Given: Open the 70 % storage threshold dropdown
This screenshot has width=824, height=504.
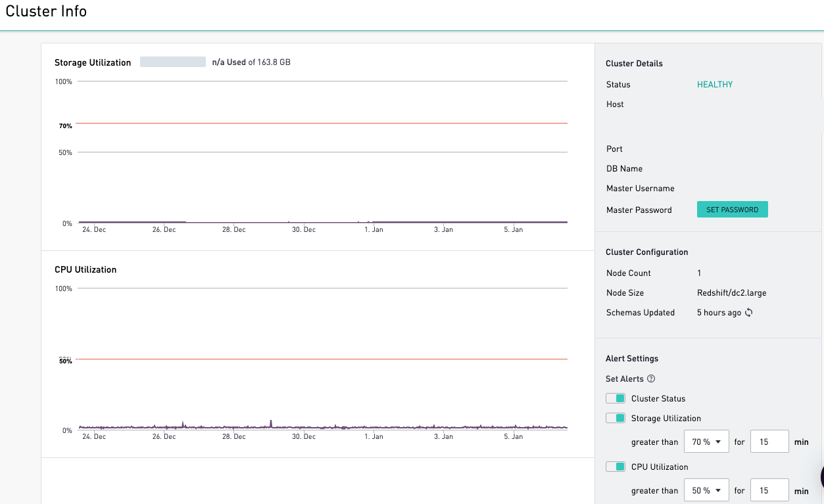Looking at the screenshot, I should coord(707,442).
